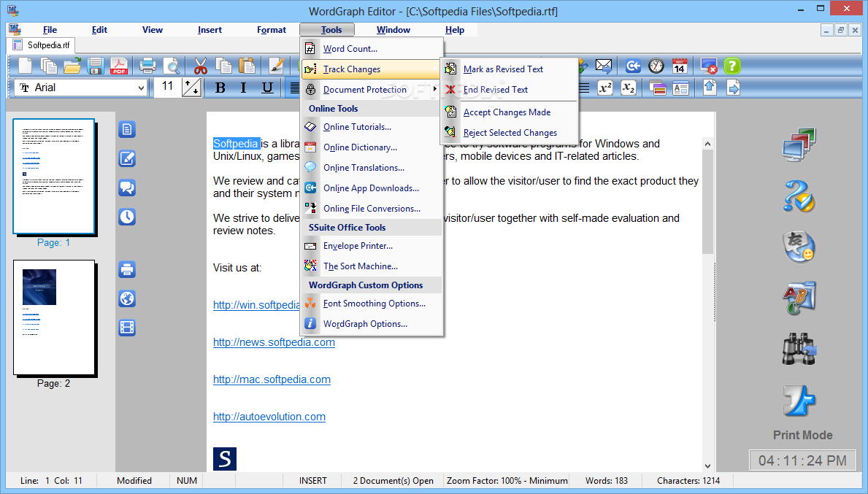Screen dimensions: 868x494
Task: Open the Window menu
Action: 393,30
